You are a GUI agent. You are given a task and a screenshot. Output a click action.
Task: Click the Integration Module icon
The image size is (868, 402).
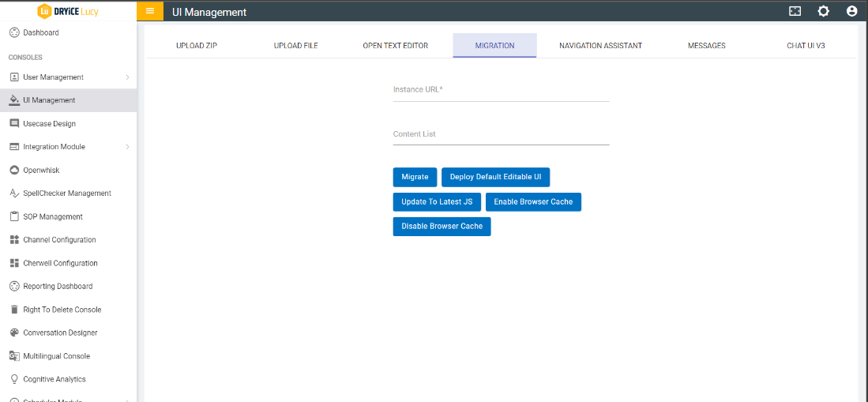(x=14, y=147)
